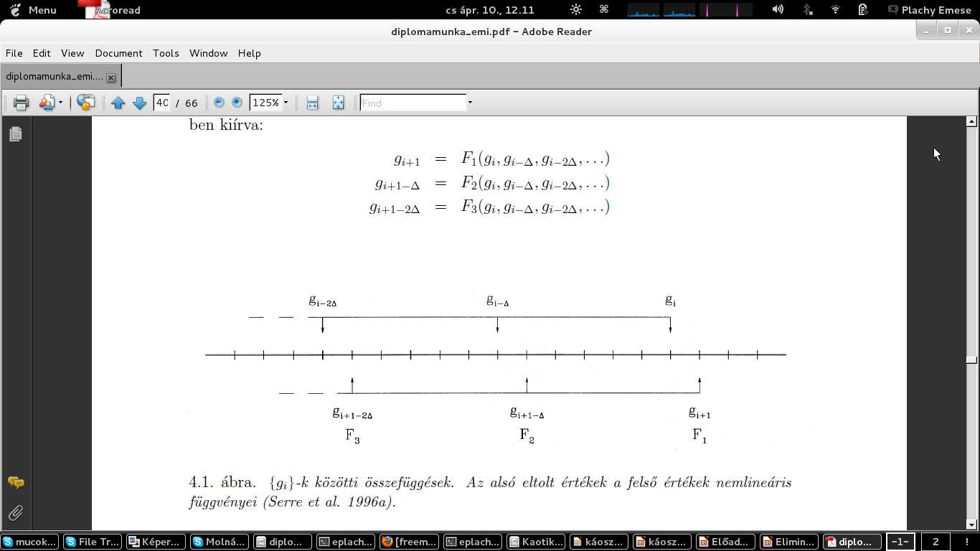This screenshot has width=980, height=551.
Task: Click the battery clipboard status icon
Action: point(863,10)
